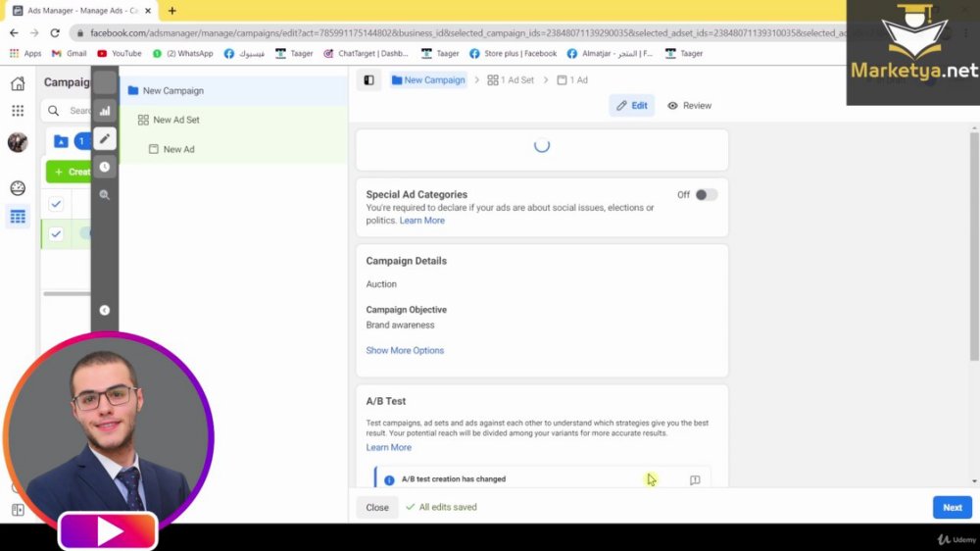
Task: Click the campaigns folder icon button
Action: pos(61,141)
